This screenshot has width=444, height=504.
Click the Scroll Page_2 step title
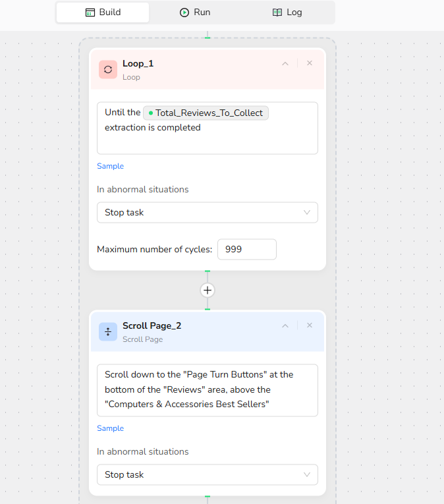tap(152, 326)
